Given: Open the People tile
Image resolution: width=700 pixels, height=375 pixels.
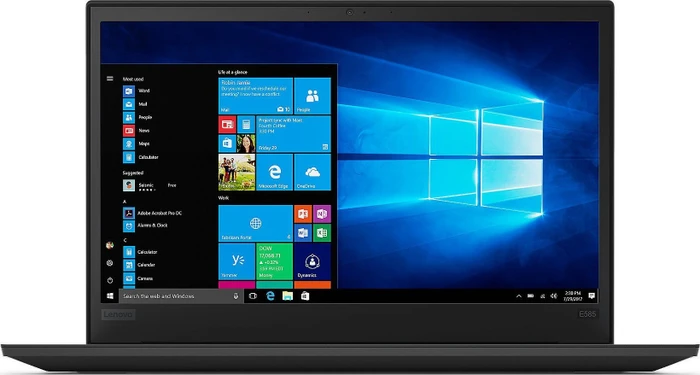Looking at the screenshot, I should pos(312,96).
